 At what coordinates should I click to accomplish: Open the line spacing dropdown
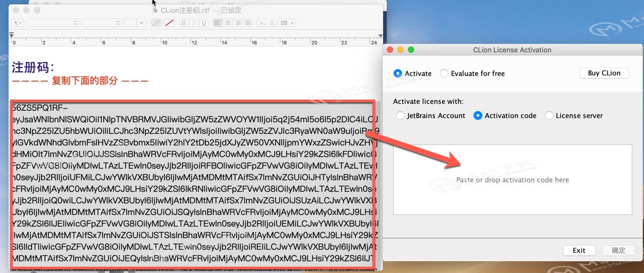click(265, 23)
